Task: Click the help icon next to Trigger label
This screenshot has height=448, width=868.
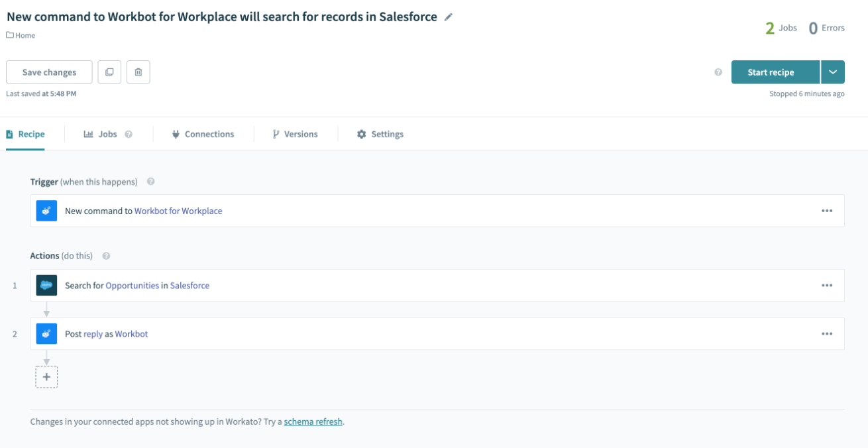Action: pyautogui.click(x=150, y=182)
